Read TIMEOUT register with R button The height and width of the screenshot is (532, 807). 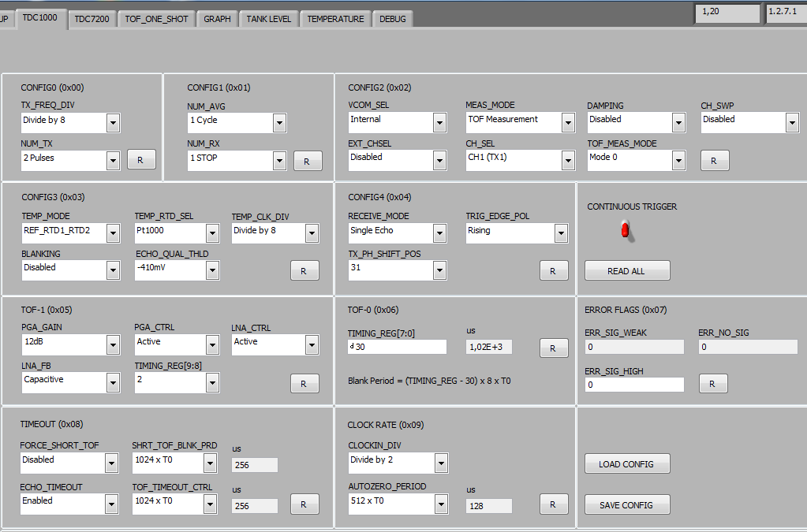click(304, 504)
